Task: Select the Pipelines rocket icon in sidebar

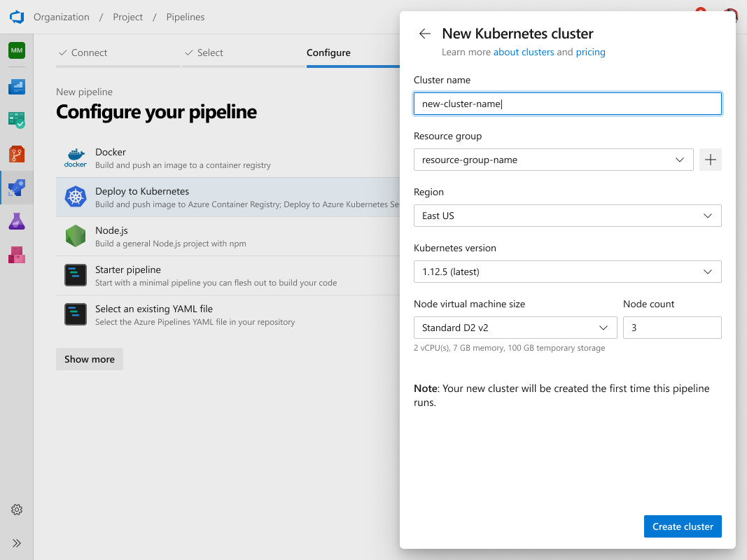Action: (x=17, y=188)
